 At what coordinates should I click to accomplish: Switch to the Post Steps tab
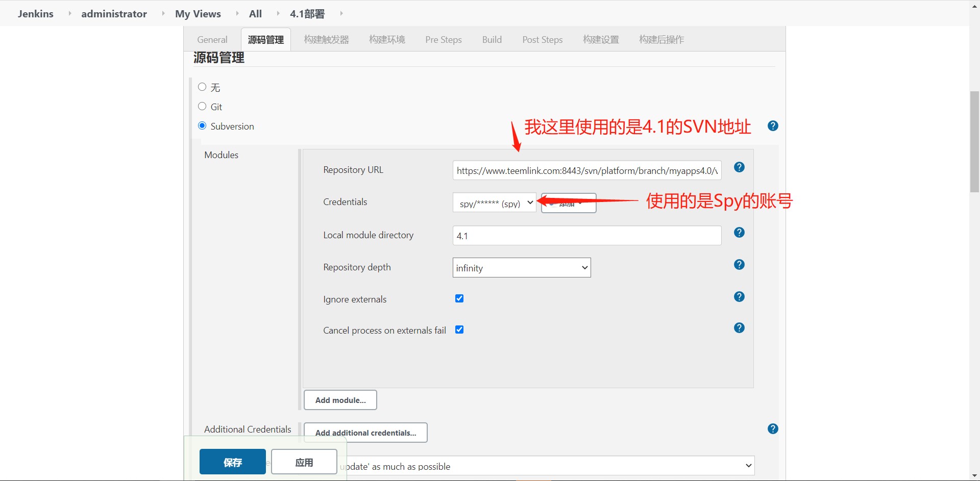(x=542, y=39)
